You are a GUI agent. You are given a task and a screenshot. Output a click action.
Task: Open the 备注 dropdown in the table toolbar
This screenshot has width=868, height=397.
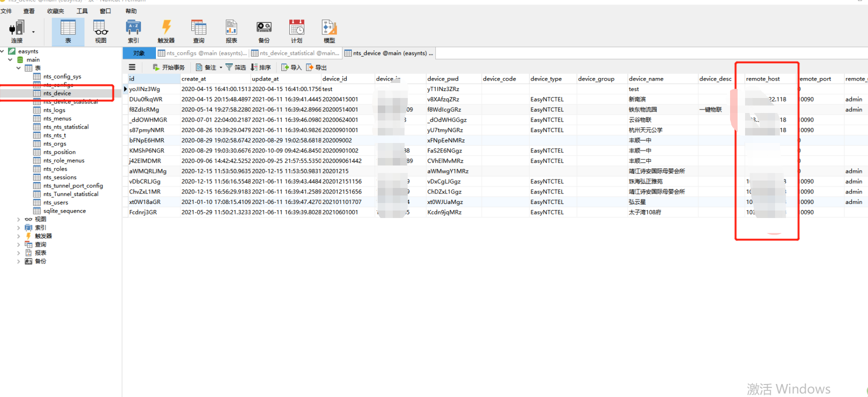pos(209,67)
